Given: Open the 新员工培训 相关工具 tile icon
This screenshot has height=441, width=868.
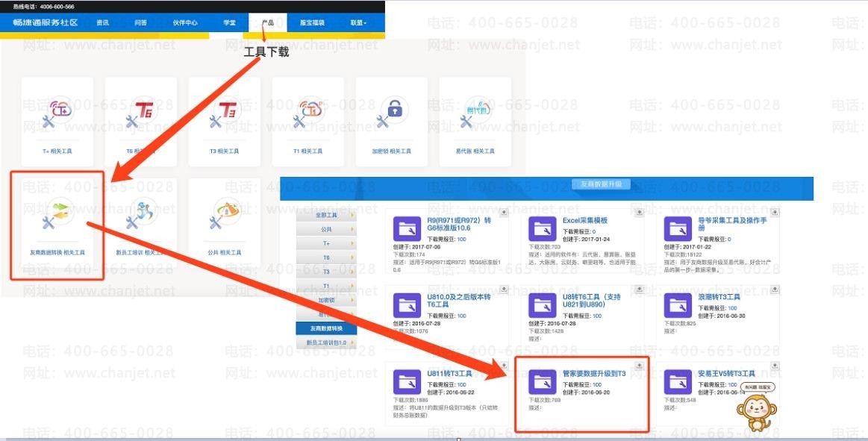Looking at the screenshot, I should (x=140, y=213).
